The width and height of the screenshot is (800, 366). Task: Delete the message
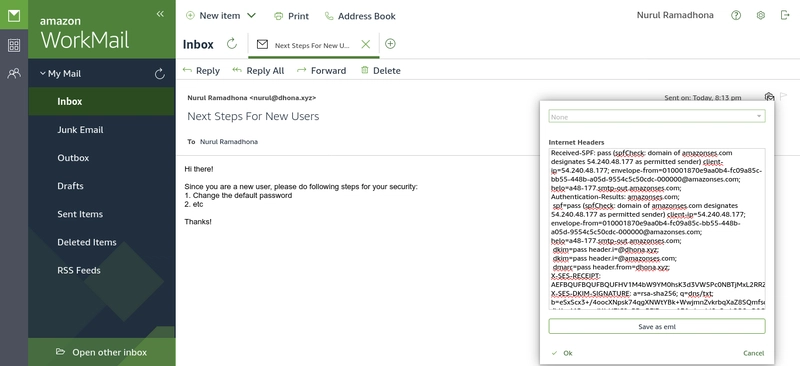coord(381,70)
